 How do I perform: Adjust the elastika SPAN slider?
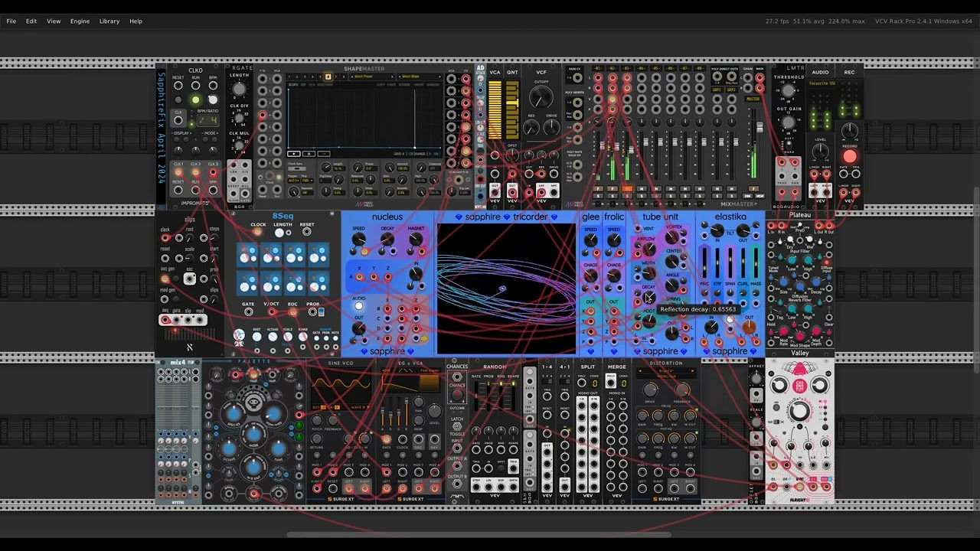[730, 262]
